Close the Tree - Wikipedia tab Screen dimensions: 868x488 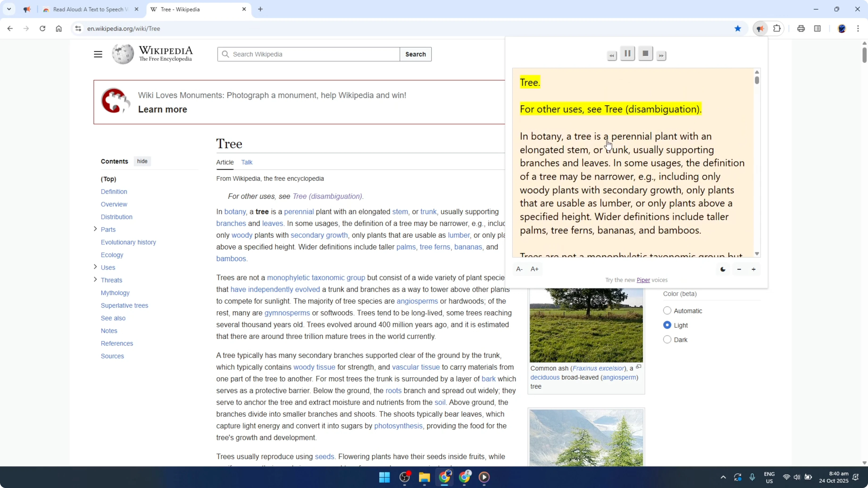(x=244, y=9)
